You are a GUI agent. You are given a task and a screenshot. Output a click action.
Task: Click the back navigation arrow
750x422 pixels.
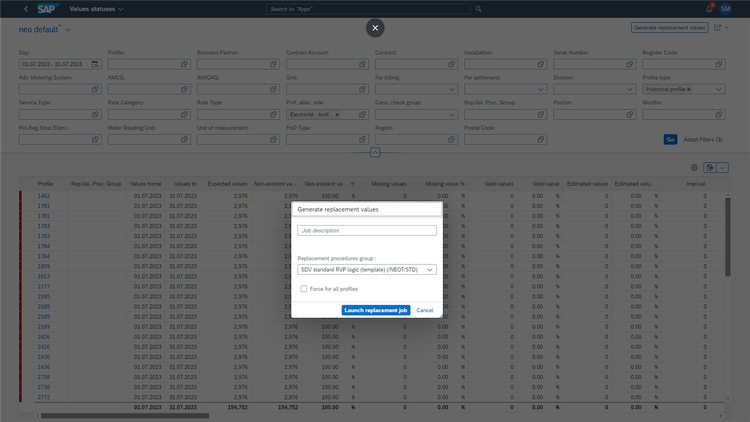point(26,9)
